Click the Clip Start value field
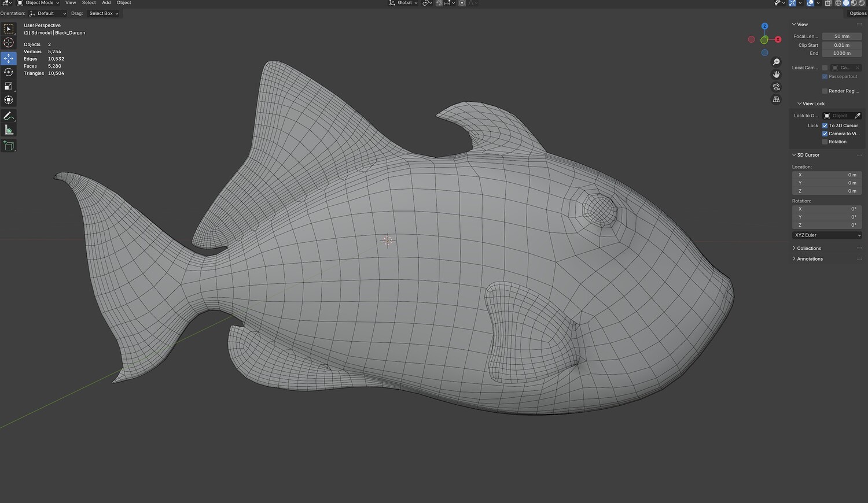This screenshot has height=503, width=868. click(x=842, y=45)
